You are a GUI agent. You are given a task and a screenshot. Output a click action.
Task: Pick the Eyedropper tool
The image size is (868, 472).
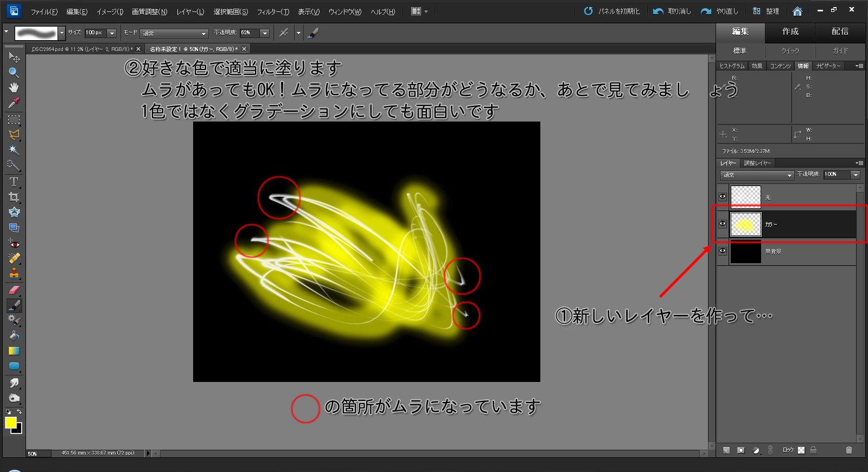pyautogui.click(x=14, y=103)
